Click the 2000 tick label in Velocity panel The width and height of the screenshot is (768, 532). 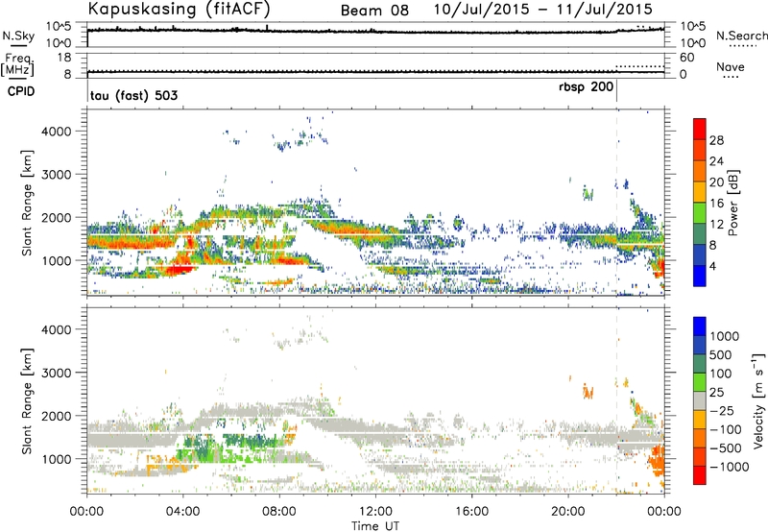click(57, 416)
